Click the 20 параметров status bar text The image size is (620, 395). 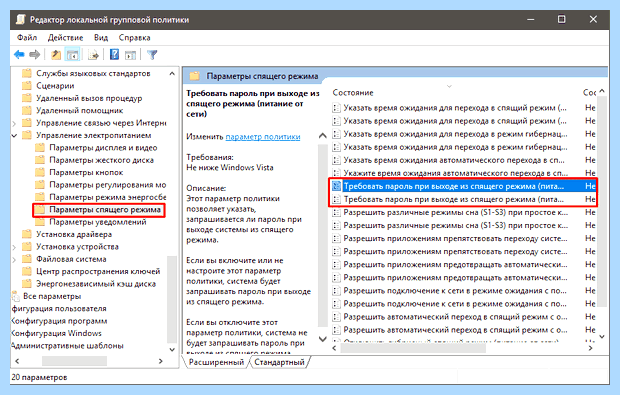coord(39,377)
